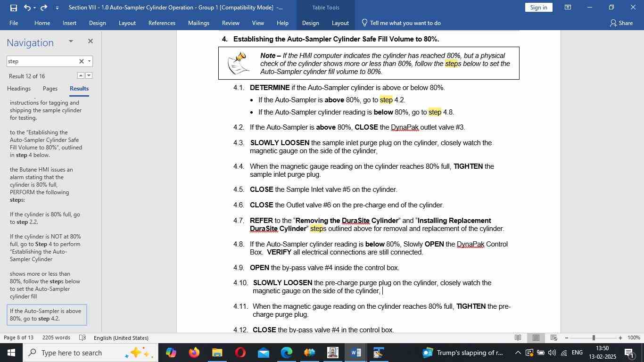The image size is (644, 362).
Task: Open the References ribbon tab
Action: click(x=162, y=23)
